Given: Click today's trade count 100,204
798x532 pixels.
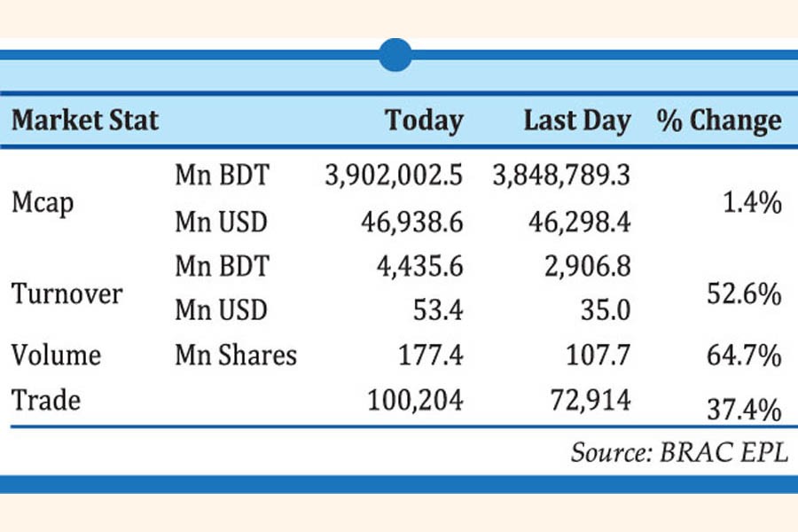Looking at the screenshot, I should click(x=415, y=401).
